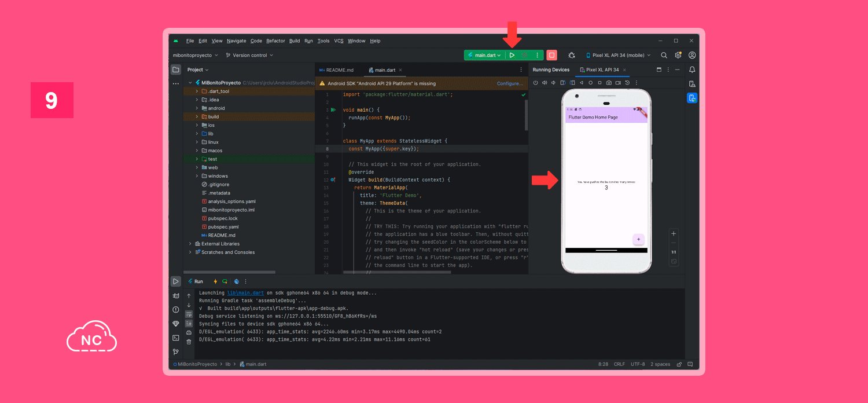
Task: Open run toolbar more actions menu
Action: pos(538,55)
